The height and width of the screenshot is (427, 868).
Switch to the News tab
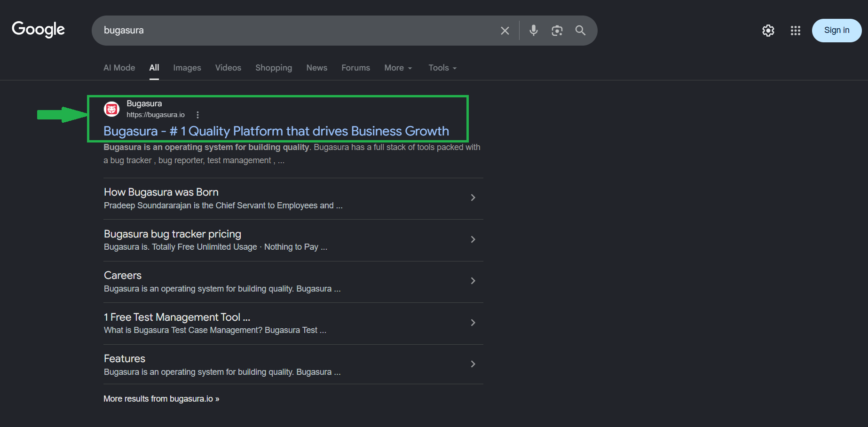[x=317, y=68]
